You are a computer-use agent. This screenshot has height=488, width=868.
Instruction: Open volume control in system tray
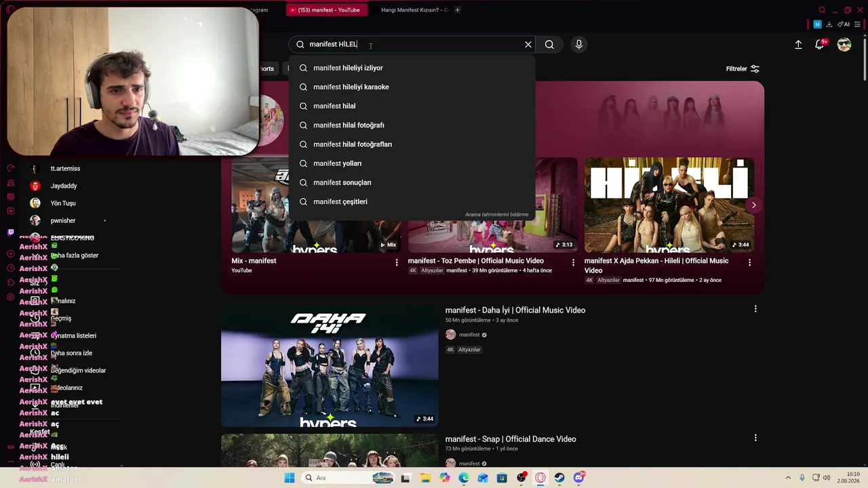(x=826, y=478)
